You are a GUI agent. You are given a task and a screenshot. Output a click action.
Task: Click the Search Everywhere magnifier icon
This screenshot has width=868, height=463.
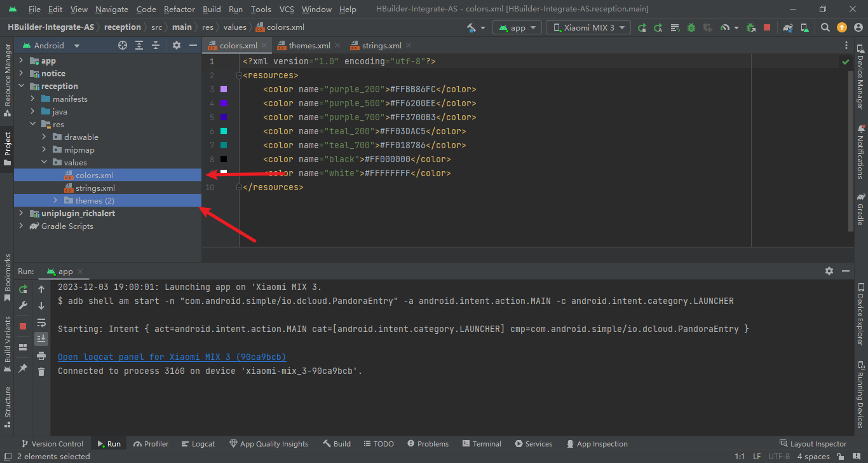click(x=825, y=27)
